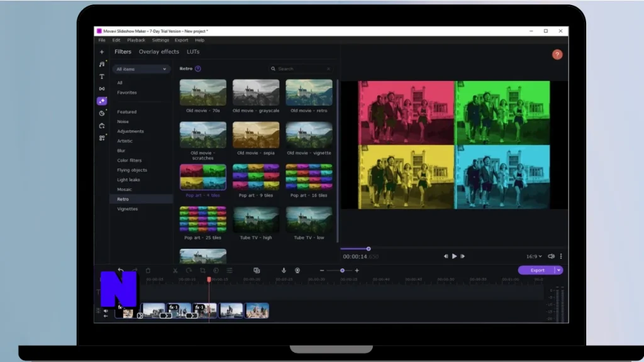Click transition between first and second clips
Viewport: 644px width, 362px height.
coord(140,315)
